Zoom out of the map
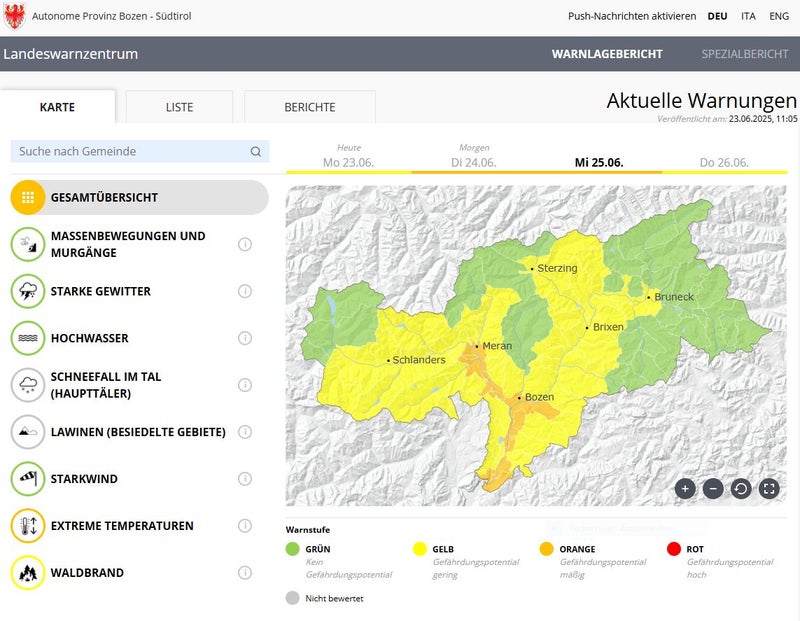This screenshot has height=621, width=800. 713,489
